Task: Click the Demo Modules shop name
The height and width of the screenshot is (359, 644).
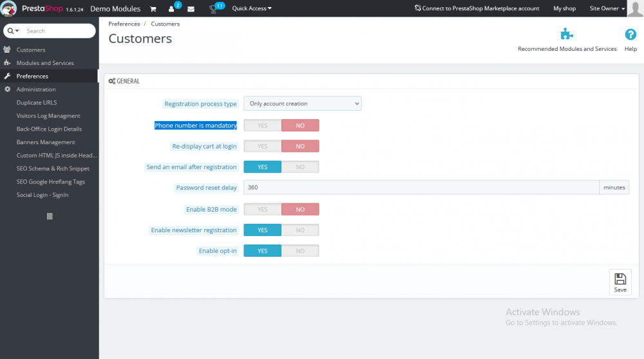Action: pyautogui.click(x=115, y=8)
